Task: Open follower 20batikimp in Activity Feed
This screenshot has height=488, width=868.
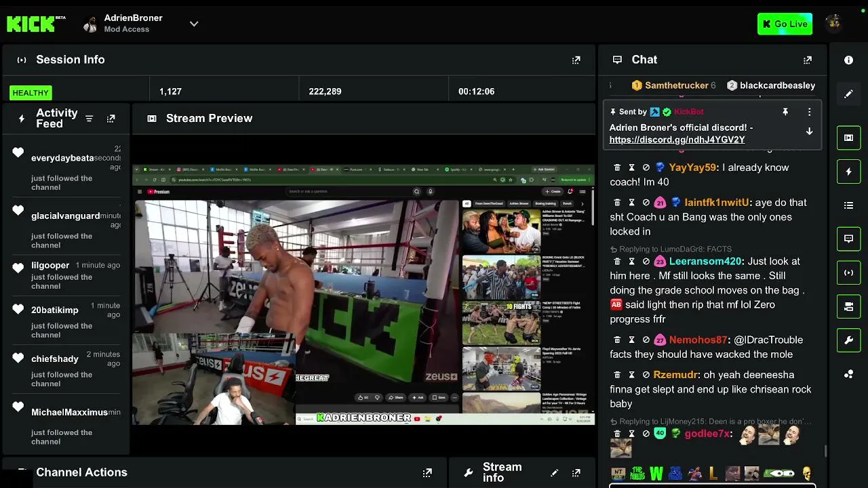Action: [55, 310]
